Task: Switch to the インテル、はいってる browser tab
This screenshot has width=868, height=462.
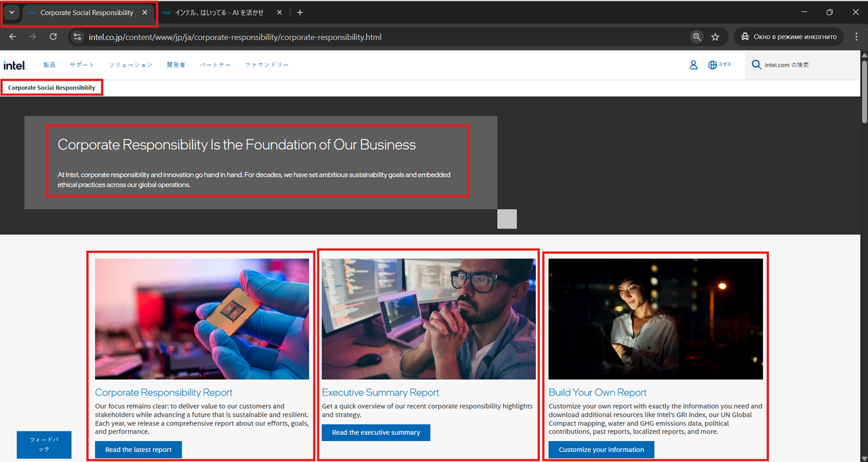Action: [x=220, y=12]
